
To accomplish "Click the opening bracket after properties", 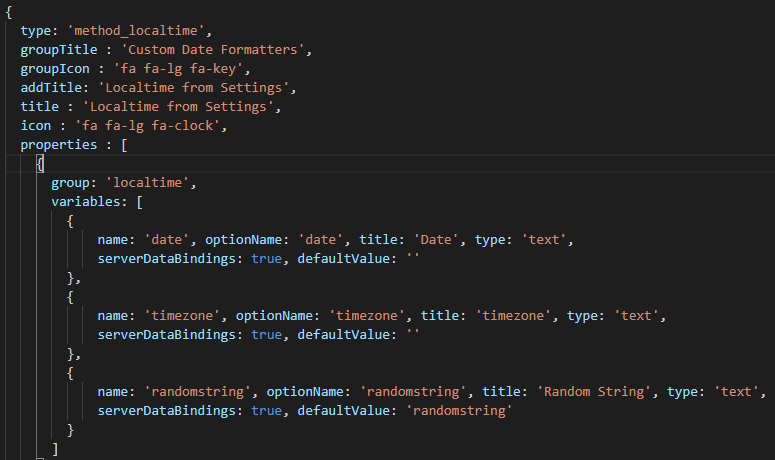I will click(x=124, y=145).
